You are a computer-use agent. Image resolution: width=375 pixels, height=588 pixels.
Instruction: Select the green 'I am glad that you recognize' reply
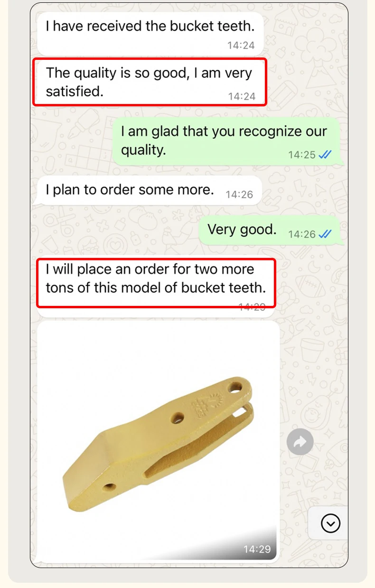point(227,142)
